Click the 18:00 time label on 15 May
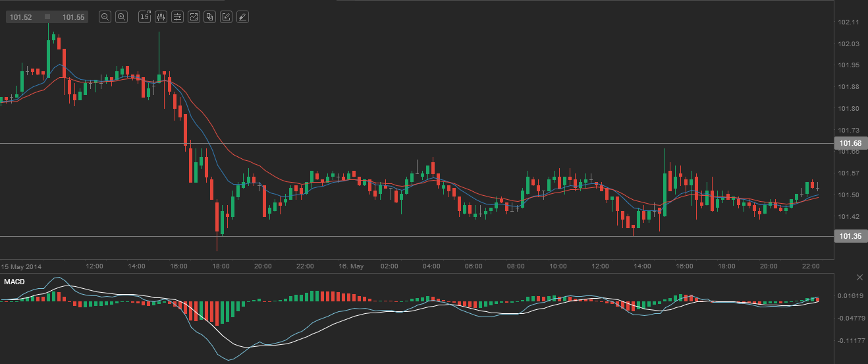Screen dimensions: 868x364 (x=221, y=266)
